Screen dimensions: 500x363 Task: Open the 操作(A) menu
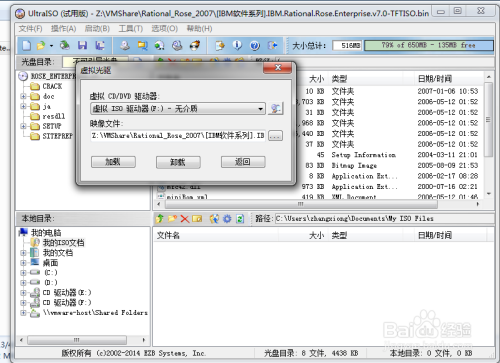[63, 29]
